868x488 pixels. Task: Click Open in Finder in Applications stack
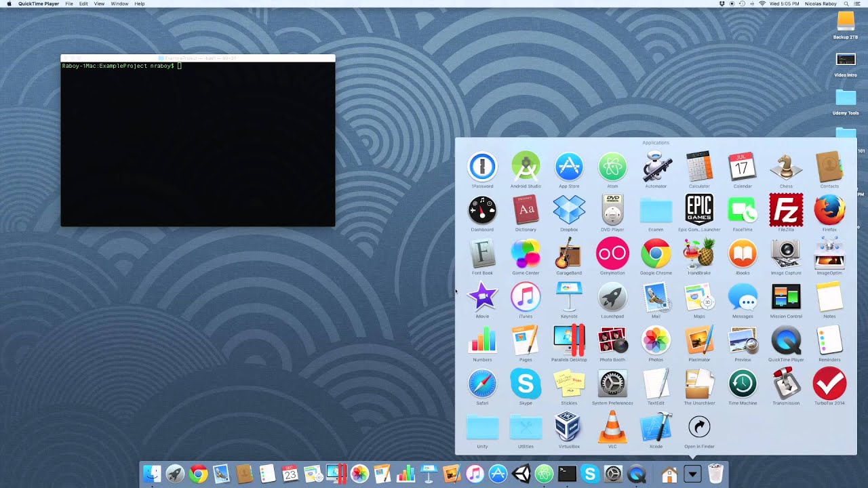699,427
